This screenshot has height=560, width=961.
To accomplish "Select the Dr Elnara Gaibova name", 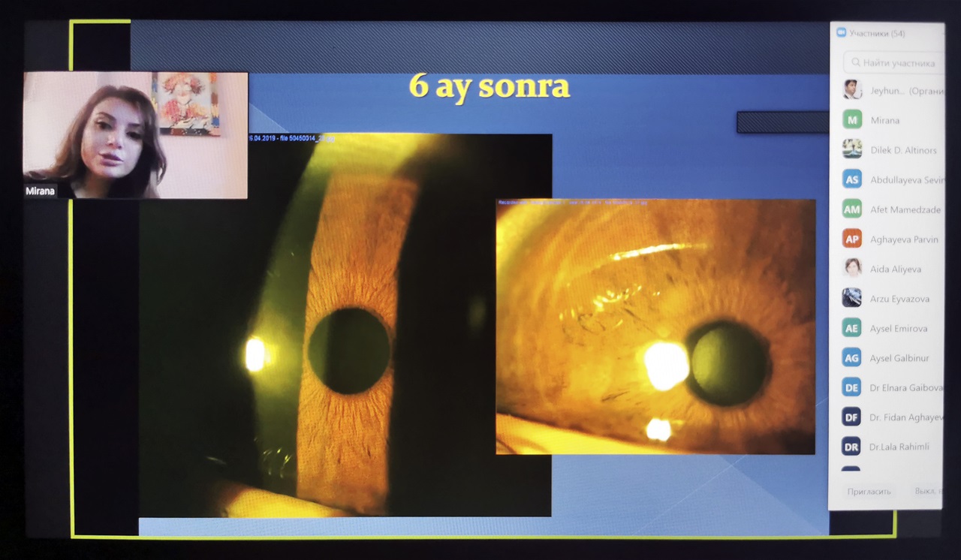I will [906, 387].
